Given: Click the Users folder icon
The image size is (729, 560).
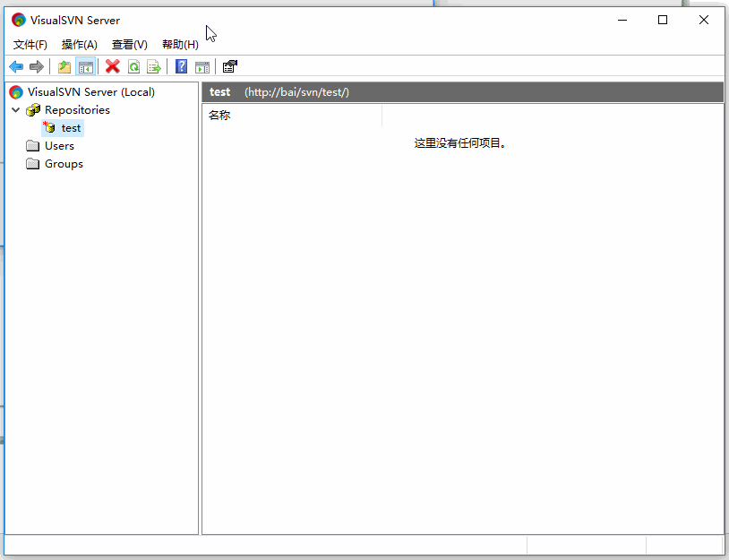Looking at the screenshot, I should pos(32,146).
